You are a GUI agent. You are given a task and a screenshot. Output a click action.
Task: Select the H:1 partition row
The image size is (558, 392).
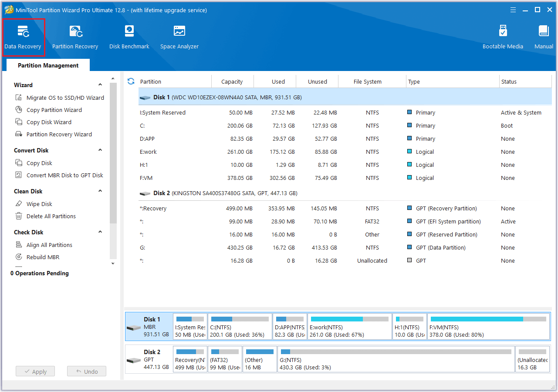(345, 165)
